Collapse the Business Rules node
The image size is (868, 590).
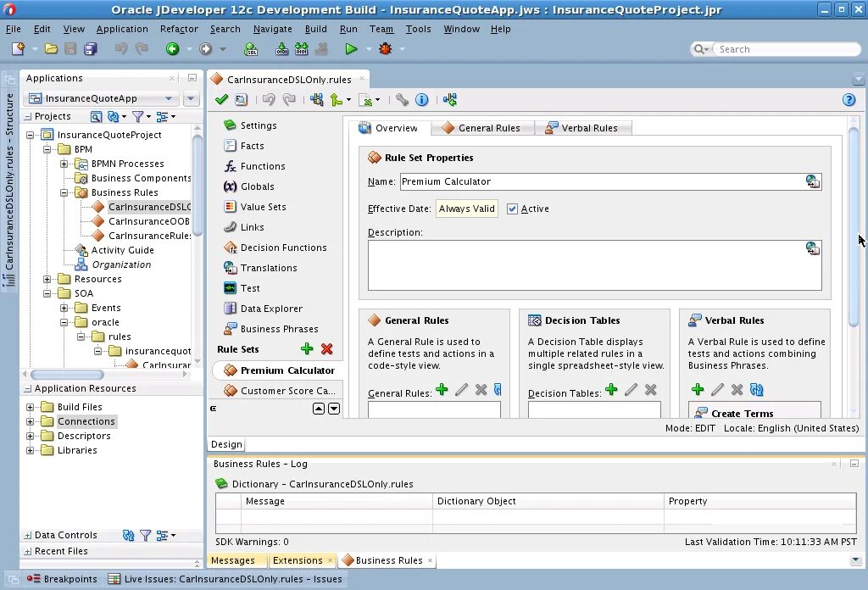[64, 192]
